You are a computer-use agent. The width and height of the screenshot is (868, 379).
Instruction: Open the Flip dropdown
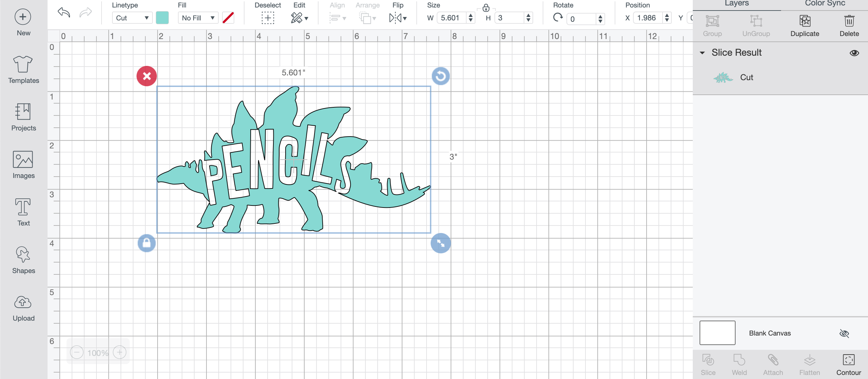pos(398,18)
